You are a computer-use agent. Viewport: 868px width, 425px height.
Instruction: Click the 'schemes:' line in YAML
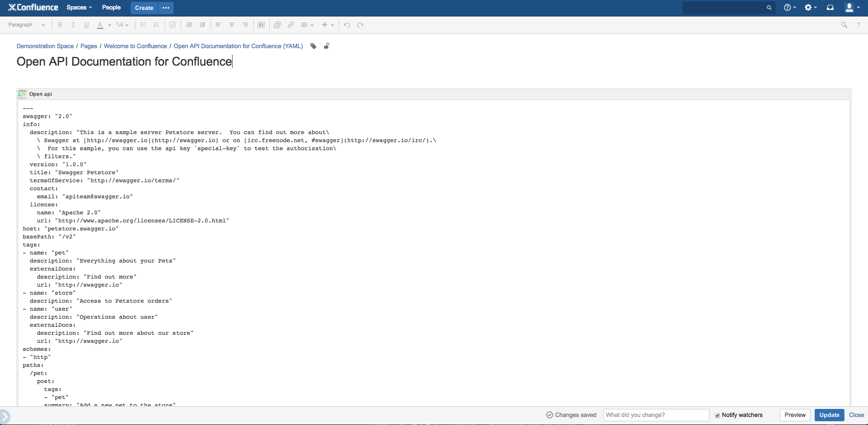[37, 349]
